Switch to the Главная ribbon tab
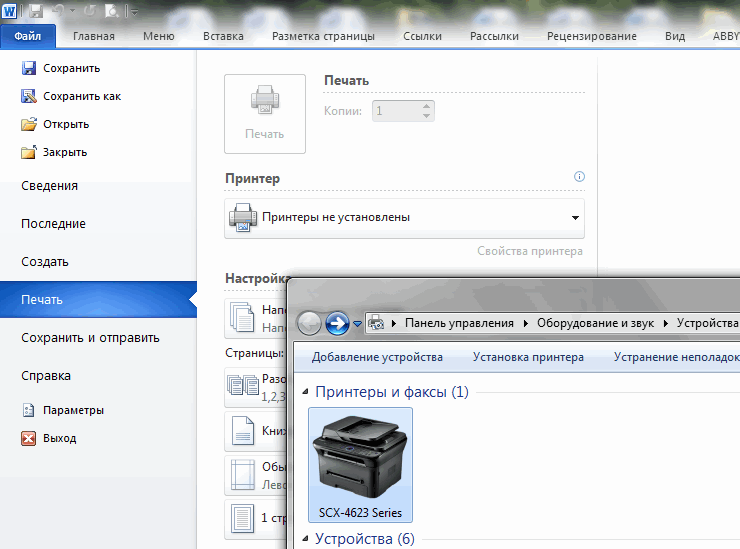The width and height of the screenshot is (740, 549). click(x=93, y=36)
